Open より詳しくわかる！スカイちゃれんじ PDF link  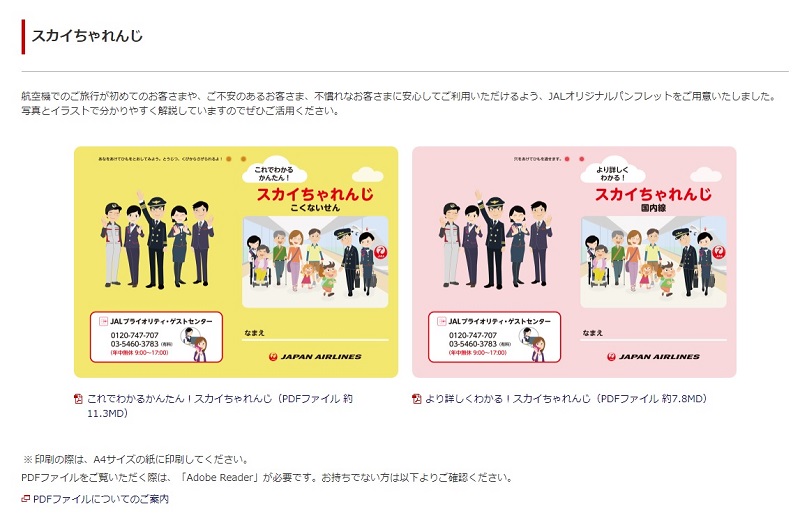coord(566,398)
